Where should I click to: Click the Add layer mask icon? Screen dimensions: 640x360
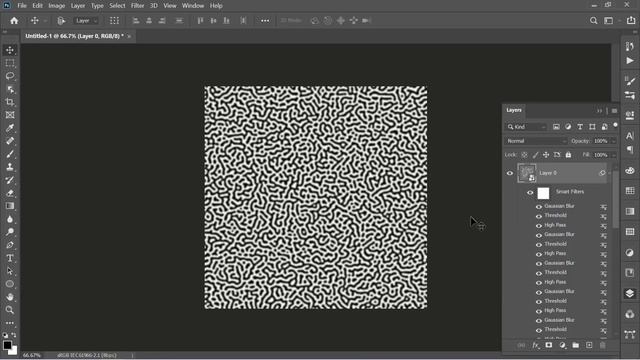click(x=549, y=345)
